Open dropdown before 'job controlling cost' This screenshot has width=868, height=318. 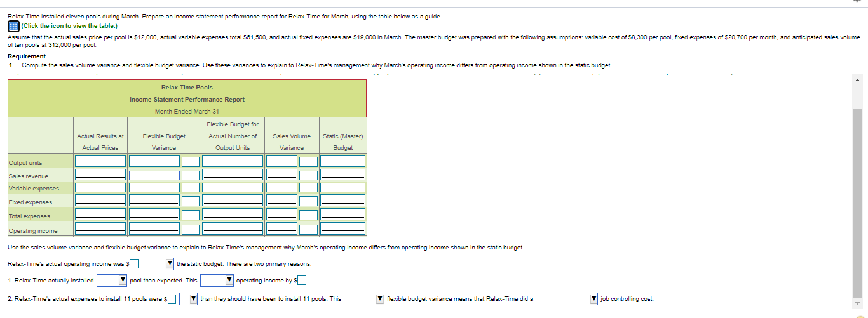point(567,298)
